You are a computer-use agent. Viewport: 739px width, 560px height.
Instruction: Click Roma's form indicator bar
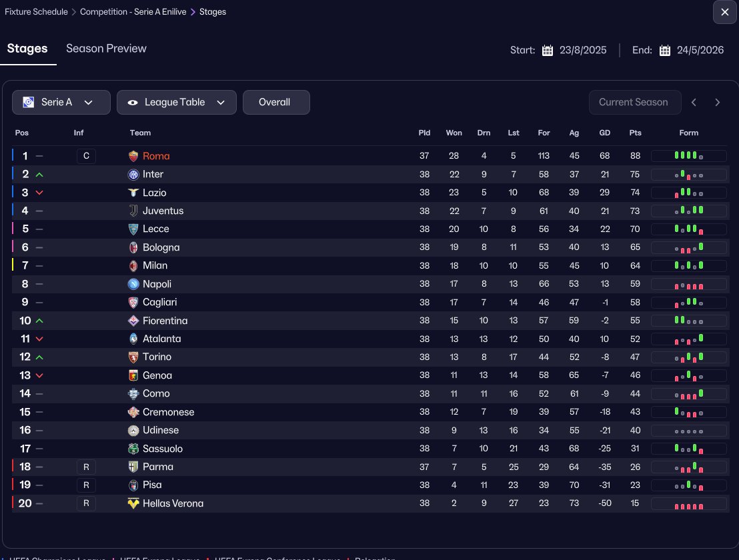[x=688, y=156]
